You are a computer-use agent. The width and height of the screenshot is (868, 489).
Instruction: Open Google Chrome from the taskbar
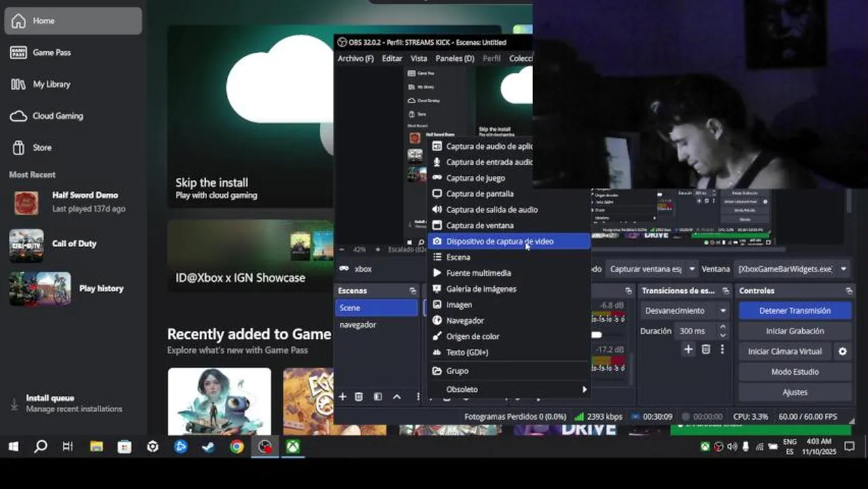click(x=236, y=446)
